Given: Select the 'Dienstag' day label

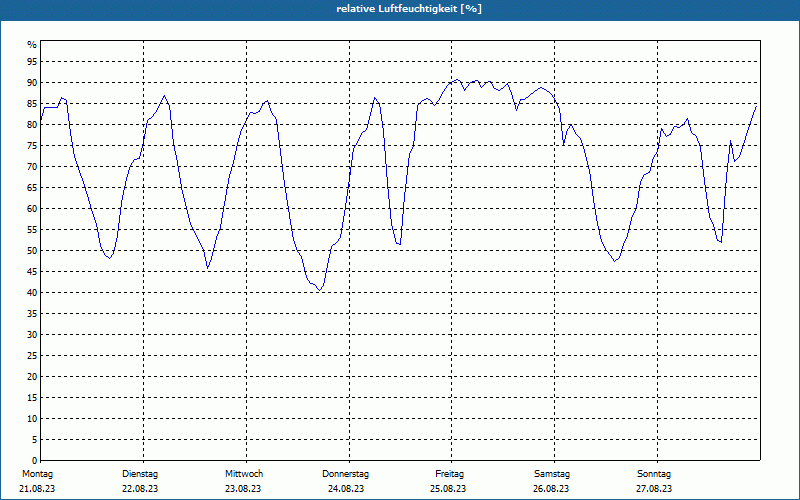Looking at the screenshot, I should (x=140, y=474).
